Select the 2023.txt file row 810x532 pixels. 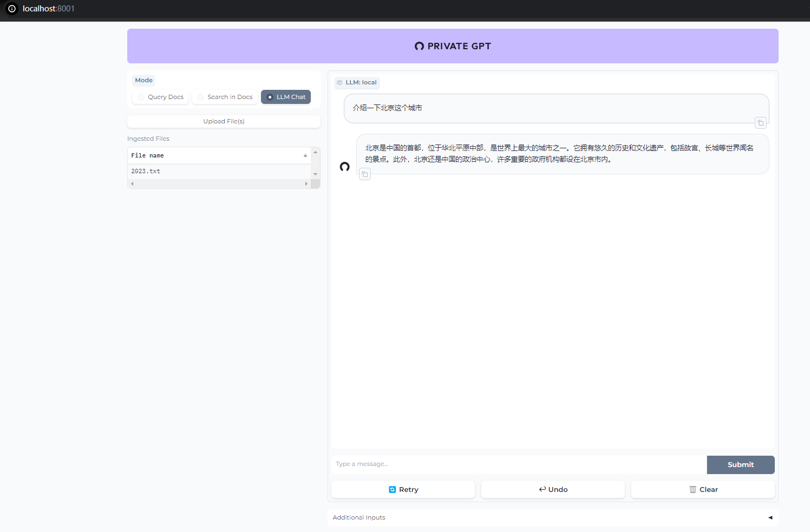(219, 171)
